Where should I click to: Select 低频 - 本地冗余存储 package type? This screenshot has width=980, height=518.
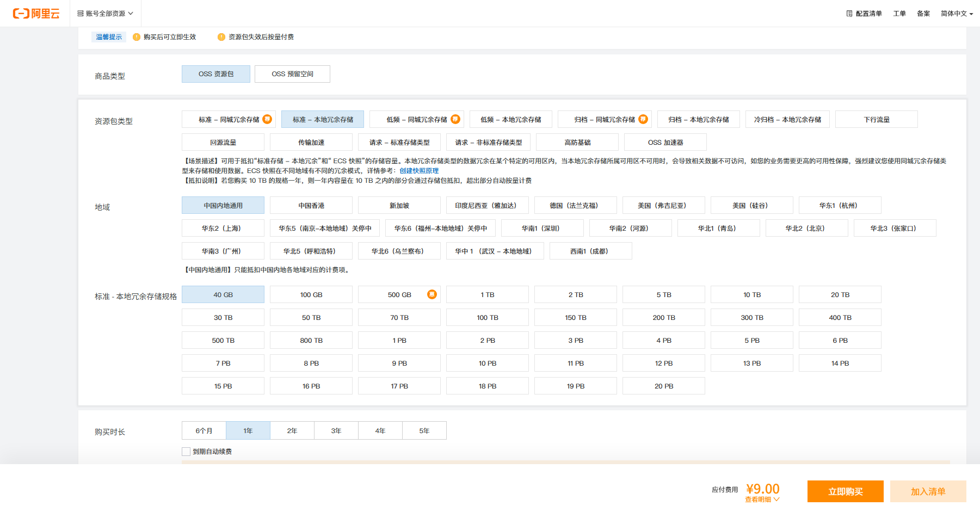[511, 119]
